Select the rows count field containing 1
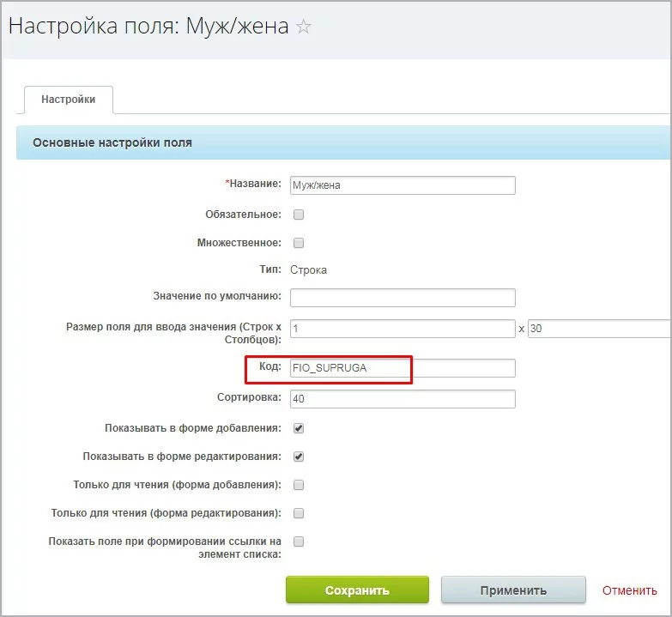The width and height of the screenshot is (672, 617). tap(402, 329)
